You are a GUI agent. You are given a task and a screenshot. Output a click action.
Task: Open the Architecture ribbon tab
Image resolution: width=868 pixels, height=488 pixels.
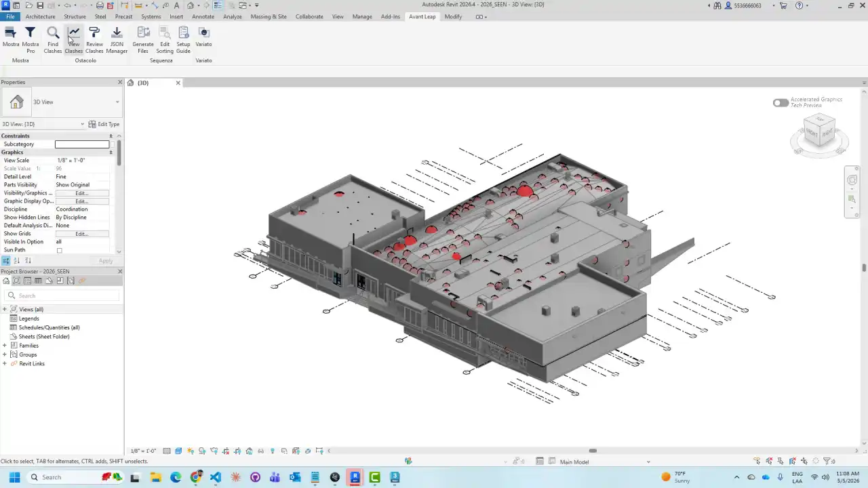41,16
